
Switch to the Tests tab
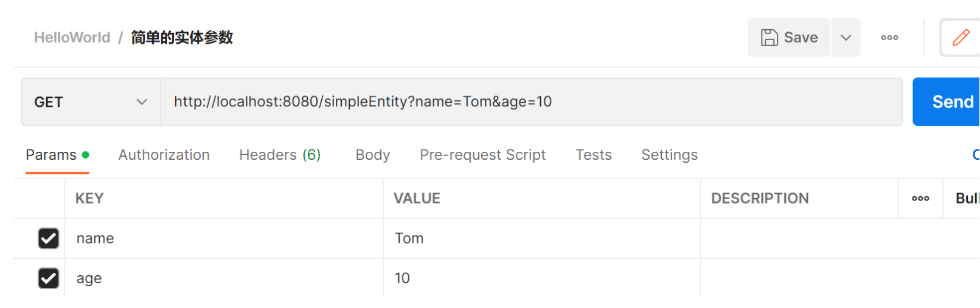coord(594,155)
